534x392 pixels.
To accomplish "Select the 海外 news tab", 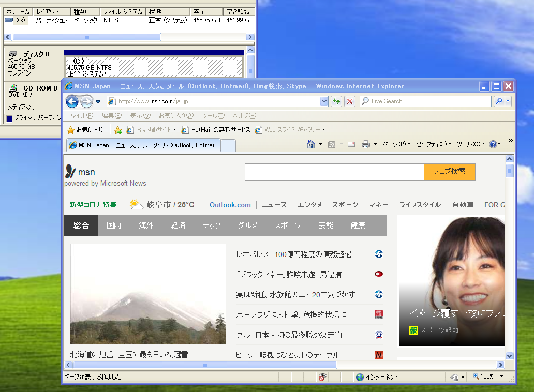I will click(146, 225).
